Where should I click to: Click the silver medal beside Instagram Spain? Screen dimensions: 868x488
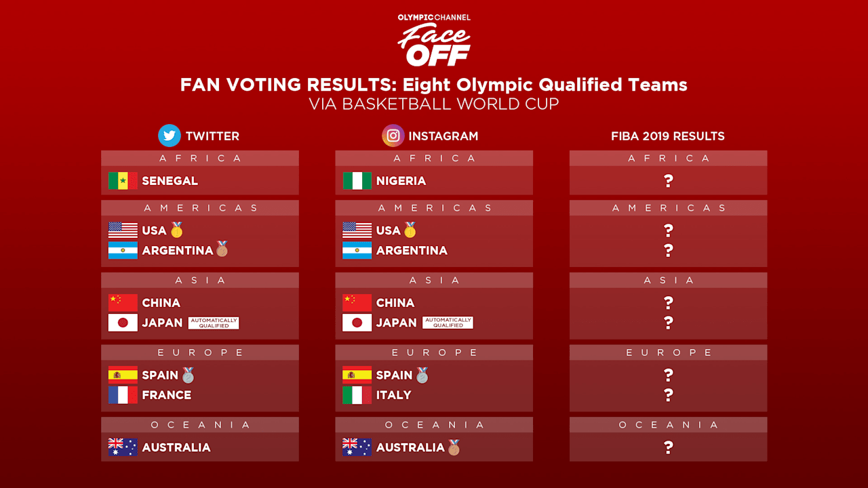point(422,375)
